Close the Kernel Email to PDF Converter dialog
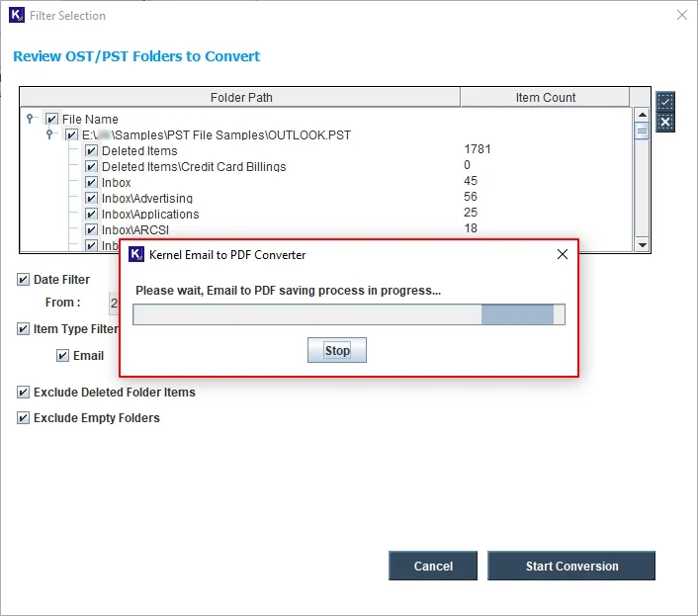This screenshot has width=698, height=616. (563, 254)
